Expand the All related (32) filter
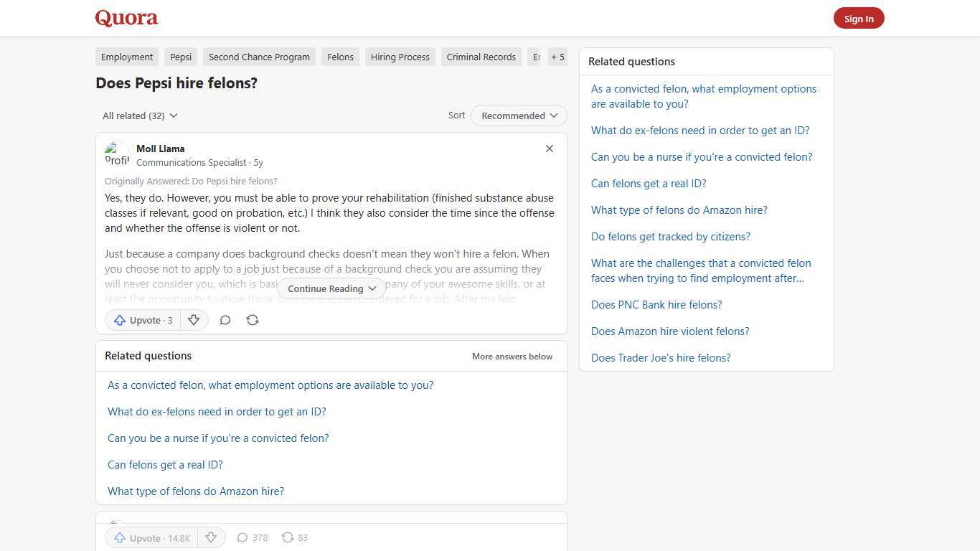The width and height of the screenshot is (980, 551). [140, 116]
